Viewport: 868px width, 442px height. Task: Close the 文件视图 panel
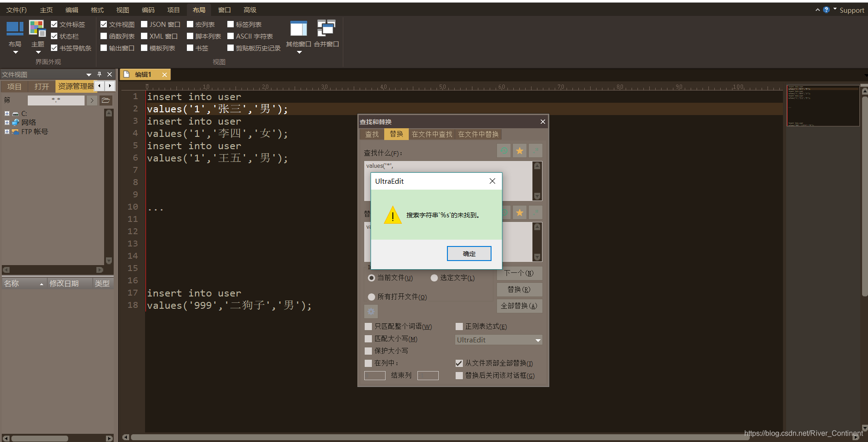pos(110,74)
